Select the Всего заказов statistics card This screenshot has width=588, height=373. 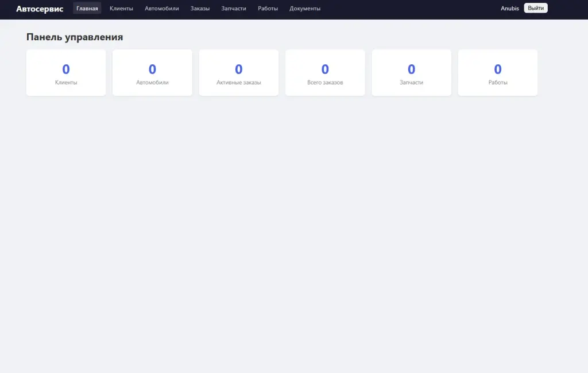pyautogui.click(x=325, y=72)
